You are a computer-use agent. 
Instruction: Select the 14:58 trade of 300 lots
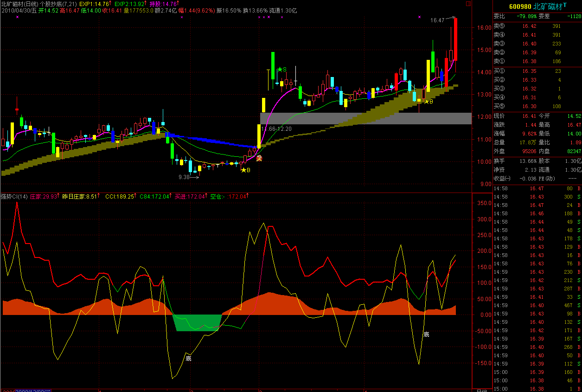[x=537, y=197]
